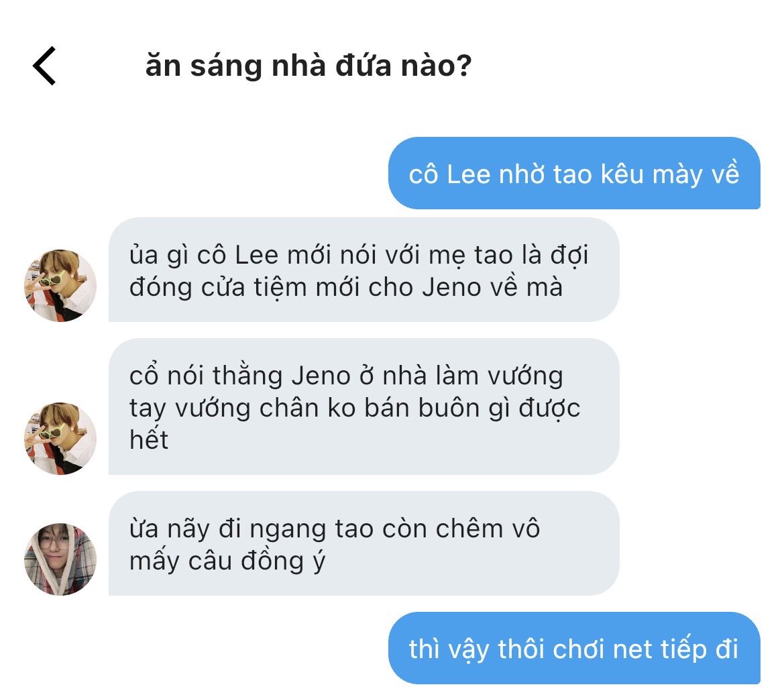The width and height of the screenshot is (784, 693).
Task: Tap blue bubble "thì vậy thôi chơi net tiếp đi"
Action: click(x=574, y=649)
